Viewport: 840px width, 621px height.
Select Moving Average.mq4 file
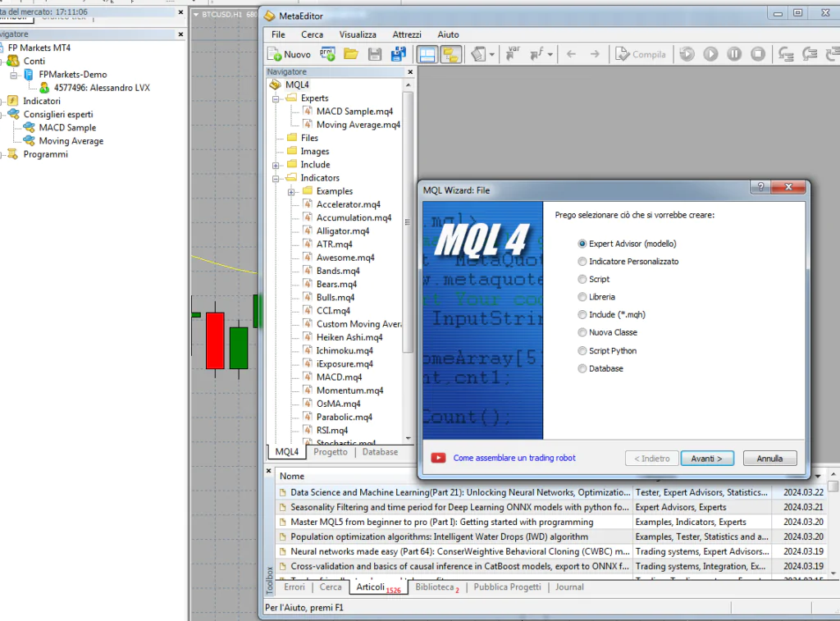(358, 125)
